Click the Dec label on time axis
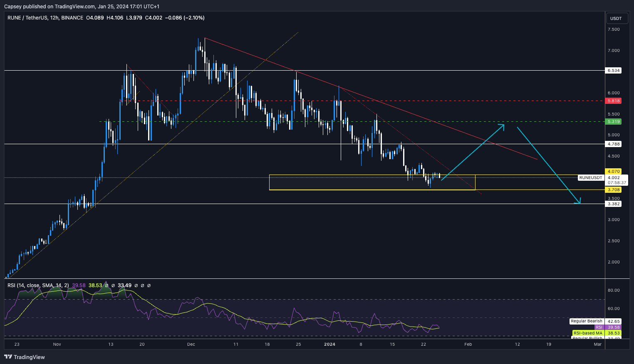The image size is (634, 364). (191, 344)
